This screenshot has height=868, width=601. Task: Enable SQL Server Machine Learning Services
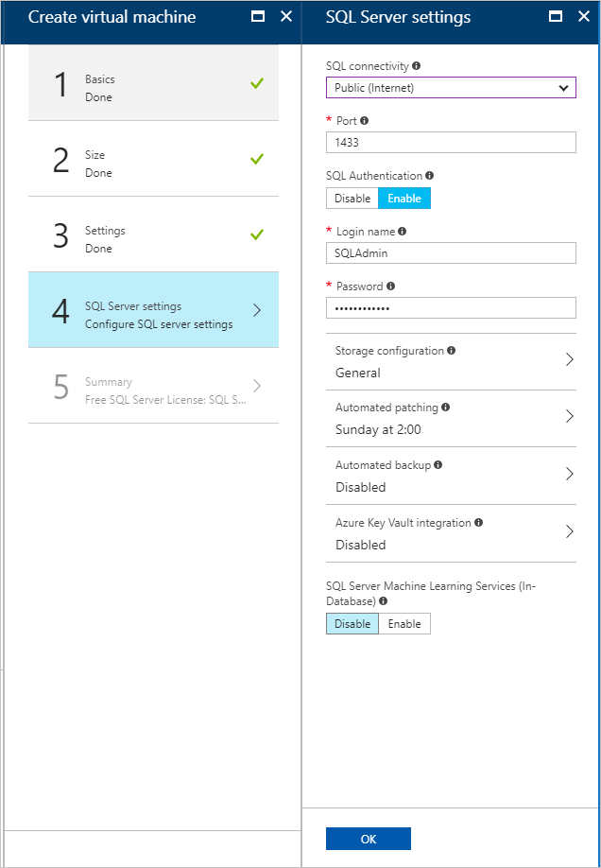(404, 624)
